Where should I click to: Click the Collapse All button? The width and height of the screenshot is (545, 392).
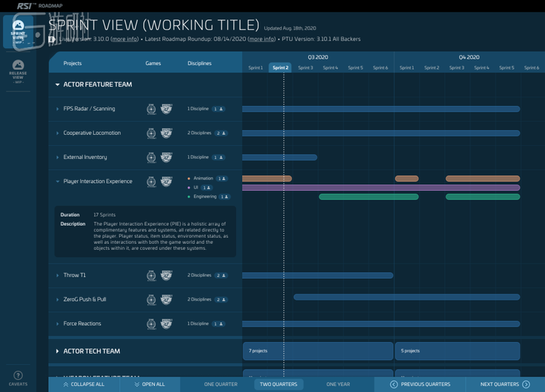click(x=83, y=384)
